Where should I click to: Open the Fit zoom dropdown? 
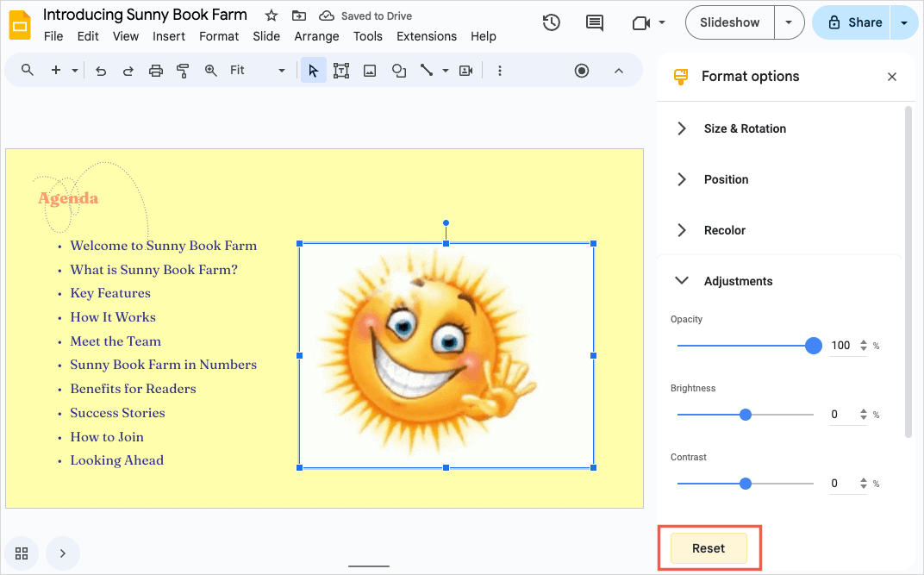coord(257,71)
